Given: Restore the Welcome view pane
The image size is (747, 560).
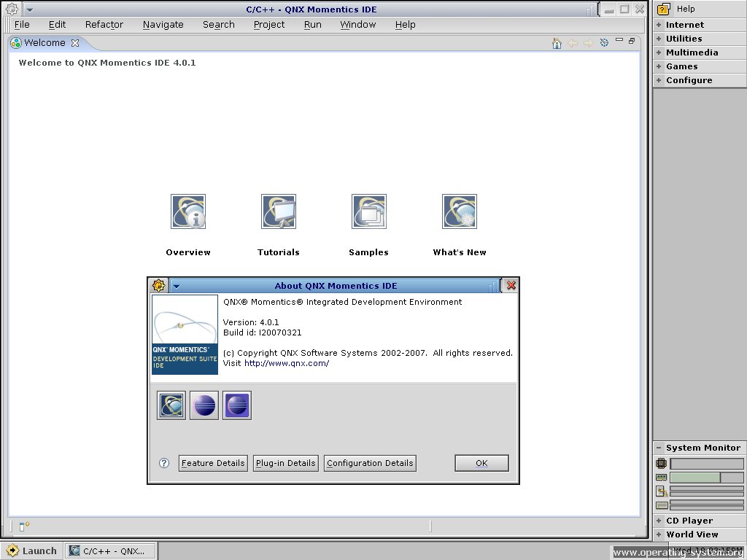Looking at the screenshot, I should 632,41.
